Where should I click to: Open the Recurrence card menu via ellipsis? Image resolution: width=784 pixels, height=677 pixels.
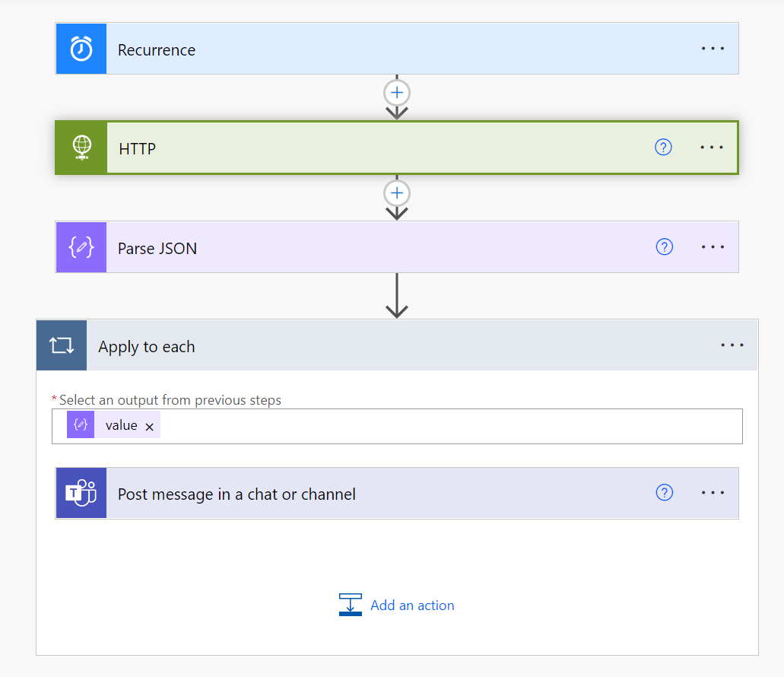(x=713, y=48)
